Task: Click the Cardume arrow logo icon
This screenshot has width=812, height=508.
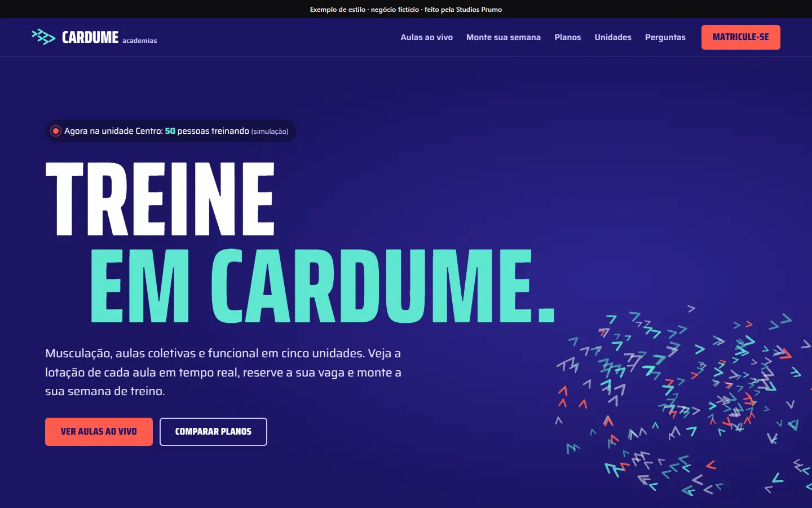Action: pyautogui.click(x=43, y=37)
